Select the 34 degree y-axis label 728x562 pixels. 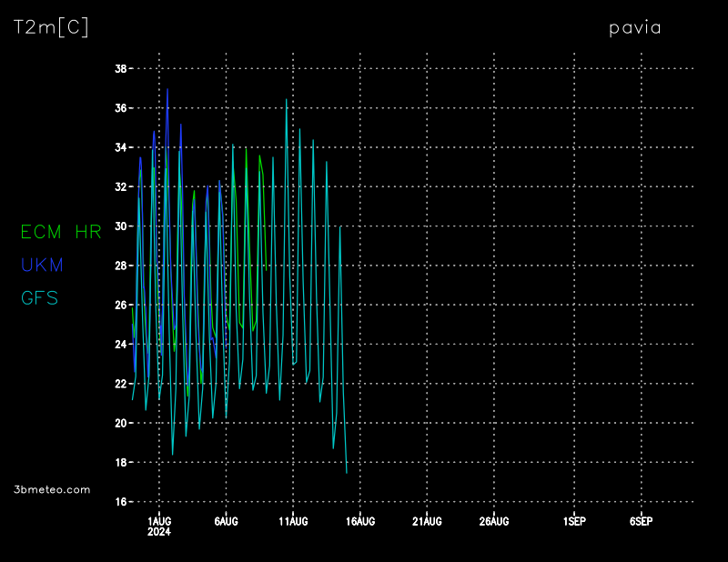(x=120, y=147)
